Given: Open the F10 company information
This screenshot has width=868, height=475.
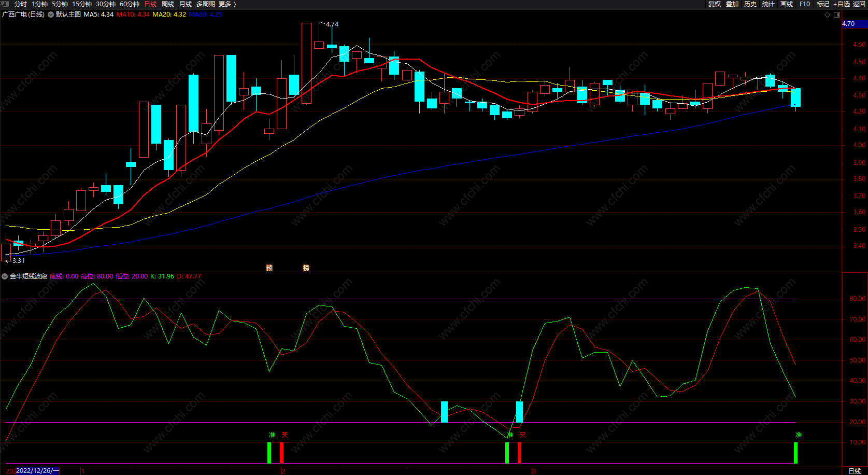Looking at the screenshot, I should coord(805,4).
